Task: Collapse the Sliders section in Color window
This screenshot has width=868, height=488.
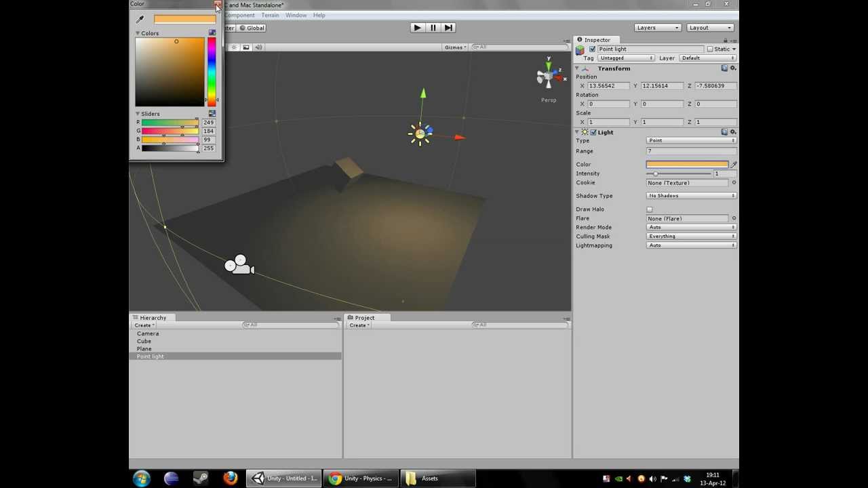Action: click(138, 114)
